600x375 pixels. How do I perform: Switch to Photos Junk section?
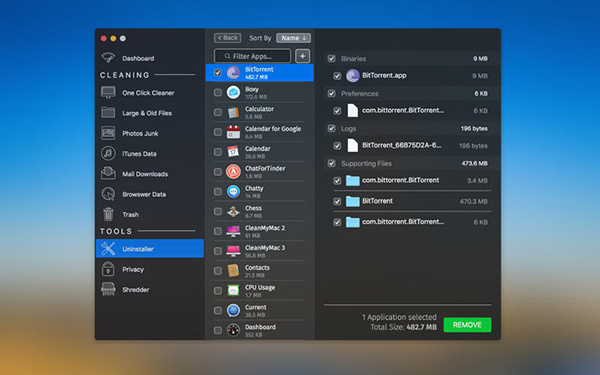pyautogui.click(x=140, y=133)
